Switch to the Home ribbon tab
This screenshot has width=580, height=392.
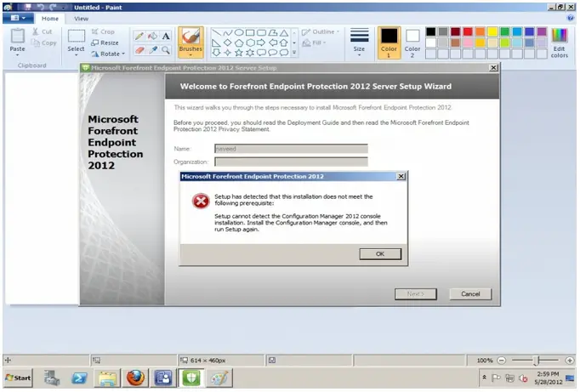[50, 19]
